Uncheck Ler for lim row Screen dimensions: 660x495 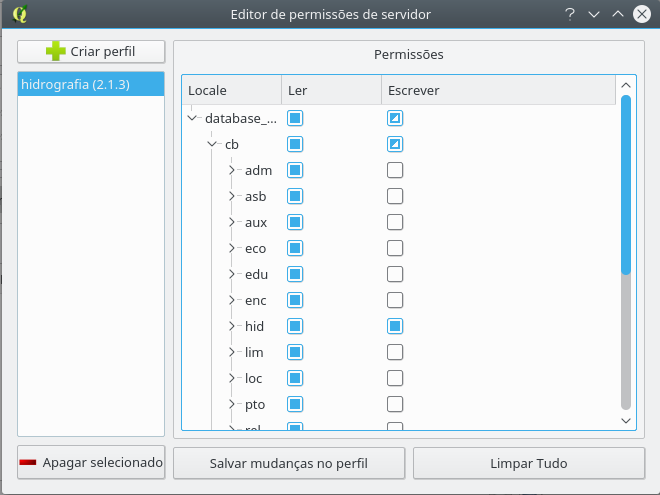click(x=295, y=352)
